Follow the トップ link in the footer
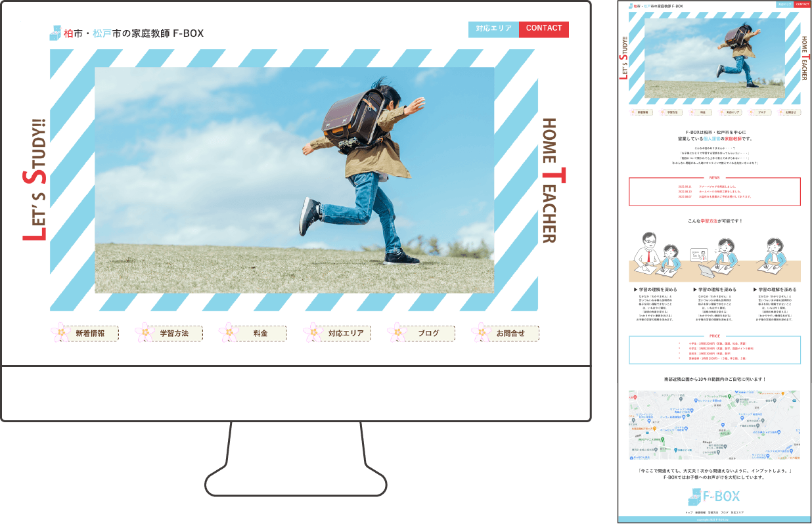Screen dimensions: 812x524 [688, 512]
